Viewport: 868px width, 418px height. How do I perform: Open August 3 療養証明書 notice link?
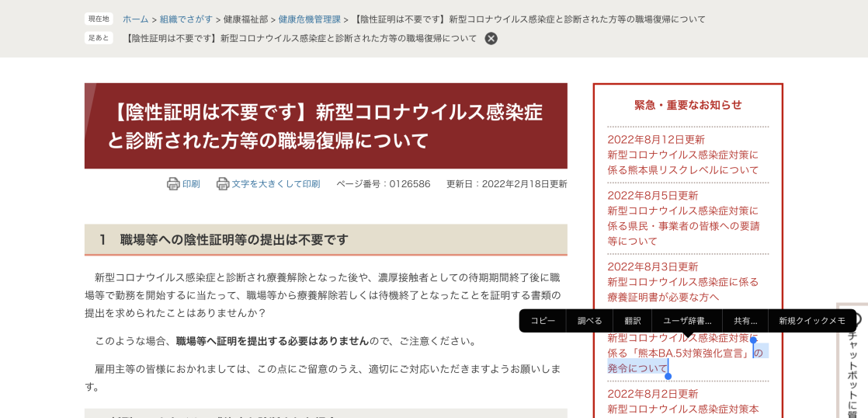pyautogui.click(x=682, y=289)
